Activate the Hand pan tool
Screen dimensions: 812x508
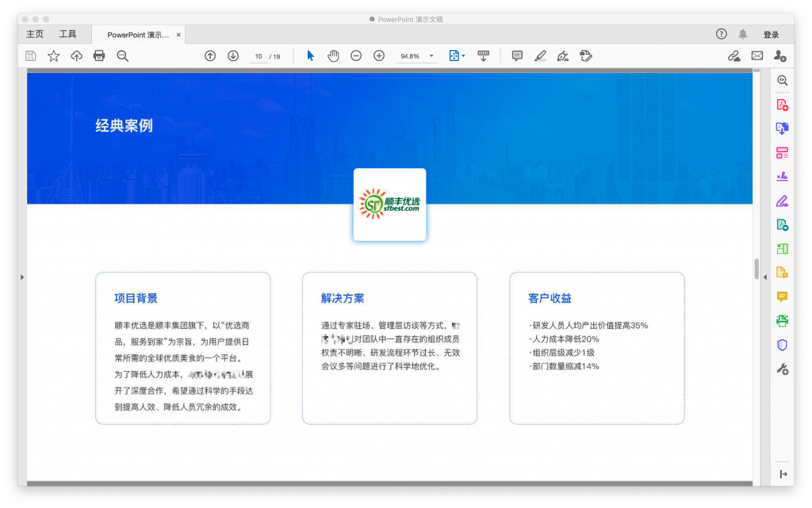tap(333, 55)
